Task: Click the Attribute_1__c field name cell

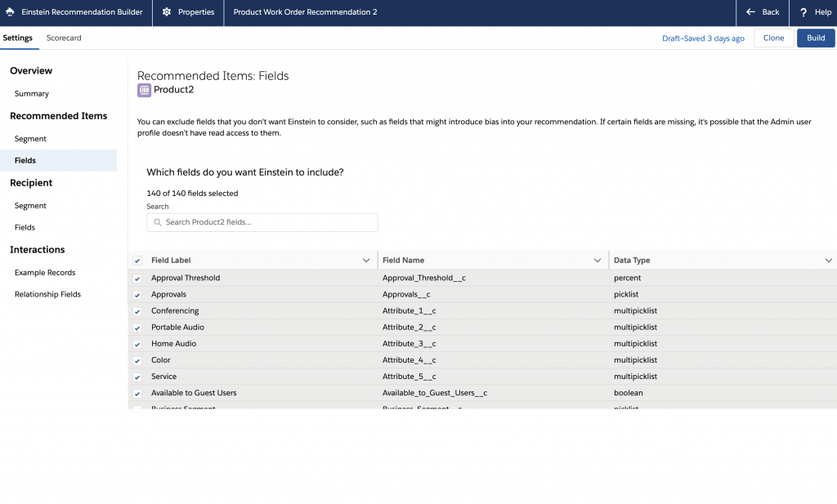Action: 409,311
